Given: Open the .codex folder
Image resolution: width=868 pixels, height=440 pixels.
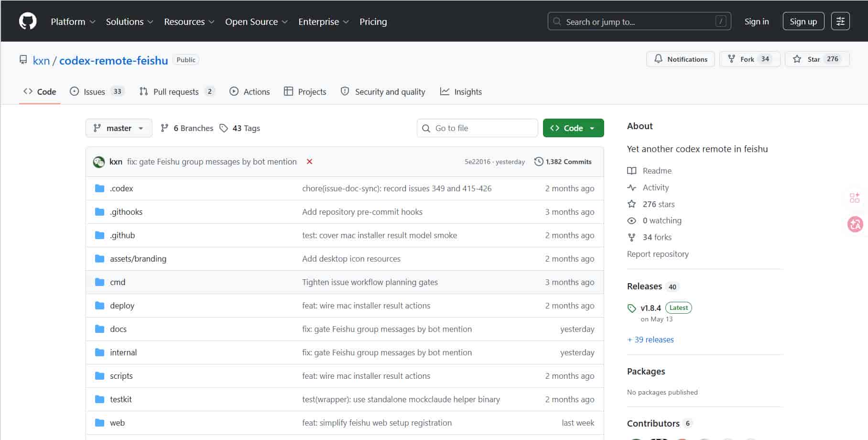Looking at the screenshot, I should coord(121,188).
